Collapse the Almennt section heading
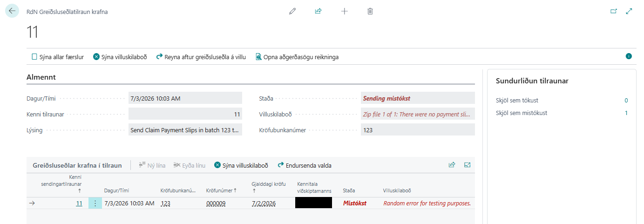Image resolution: width=644 pixels, height=224 pixels. 41,77
